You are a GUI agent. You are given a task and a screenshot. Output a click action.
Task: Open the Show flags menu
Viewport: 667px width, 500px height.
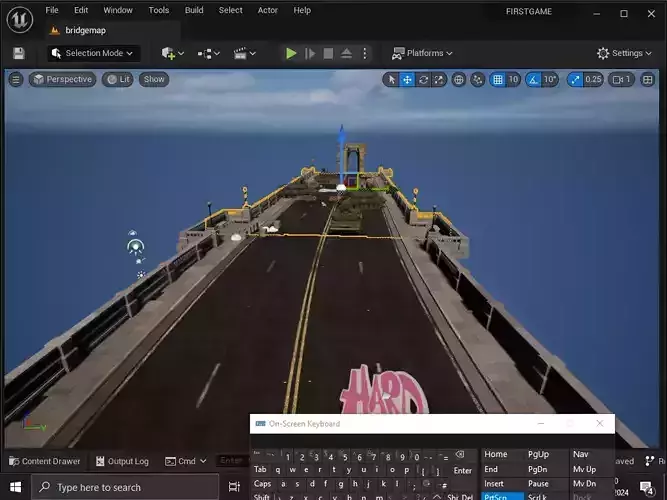(x=154, y=80)
